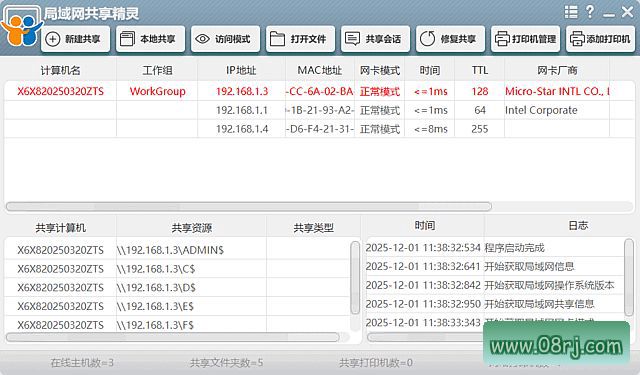
Task: Click 修复共享 repair button
Action: pos(450,39)
